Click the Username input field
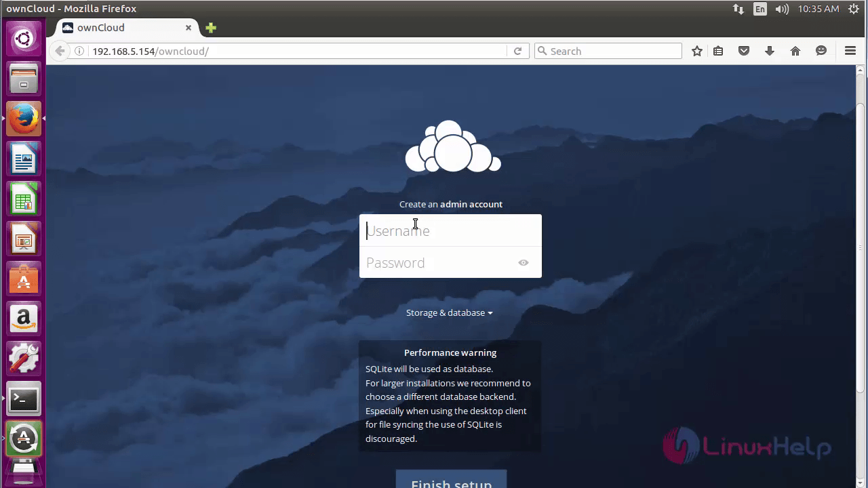 tap(450, 230)
